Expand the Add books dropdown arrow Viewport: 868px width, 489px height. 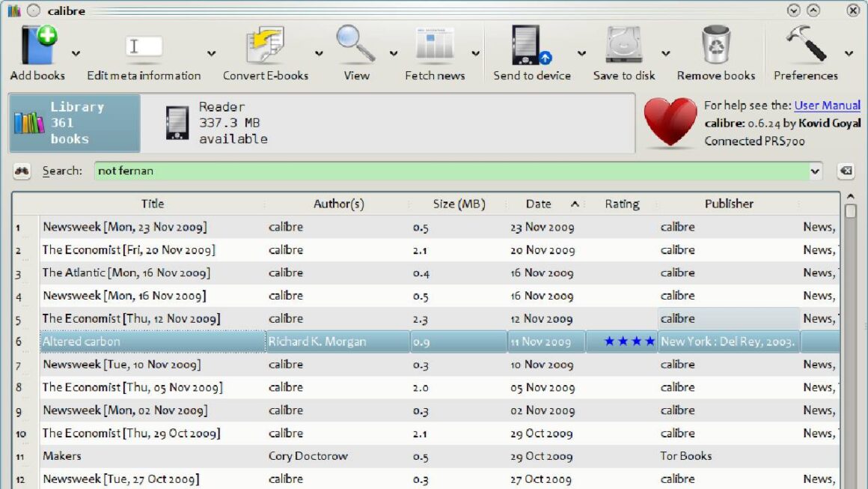click(x=76, y=54)
